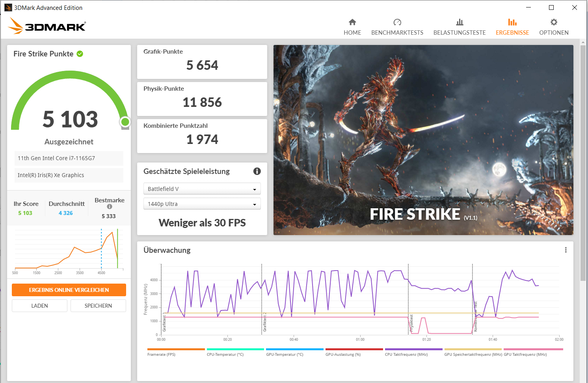Click the Weniger als 30 FPS text
Viewport: 588px width, 383px height.
202,223
